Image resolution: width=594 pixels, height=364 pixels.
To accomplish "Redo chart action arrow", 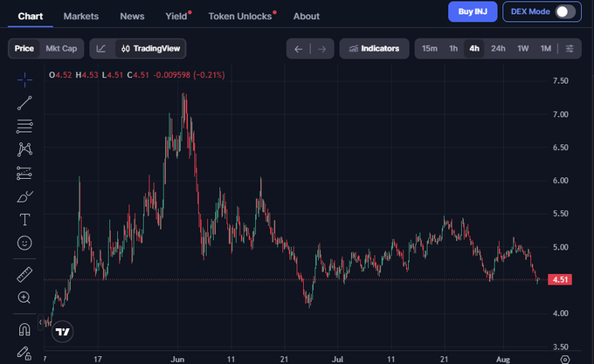I will (322, 49).
